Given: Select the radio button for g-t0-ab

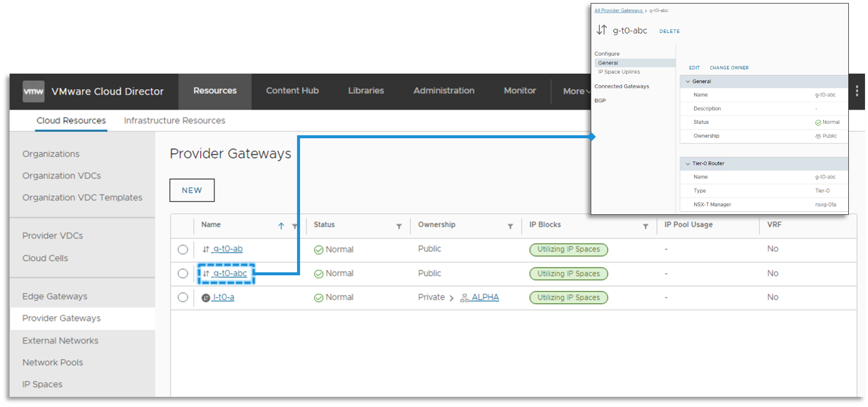Looking at the screenshot, I should (183, 250).
